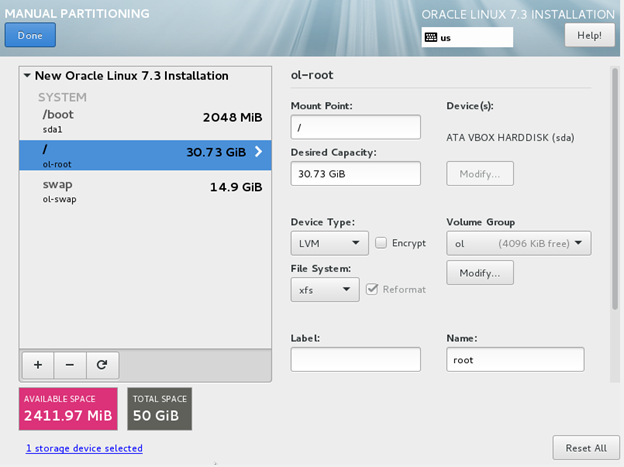Select the /boot sda1 partition
Screen dimensions: 624x467
(145, 121)
